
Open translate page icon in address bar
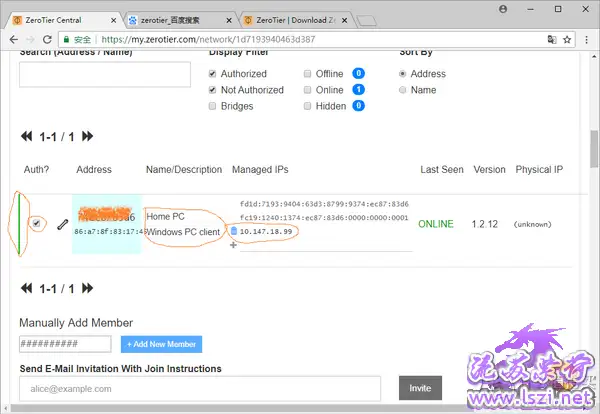click(552, 39)
